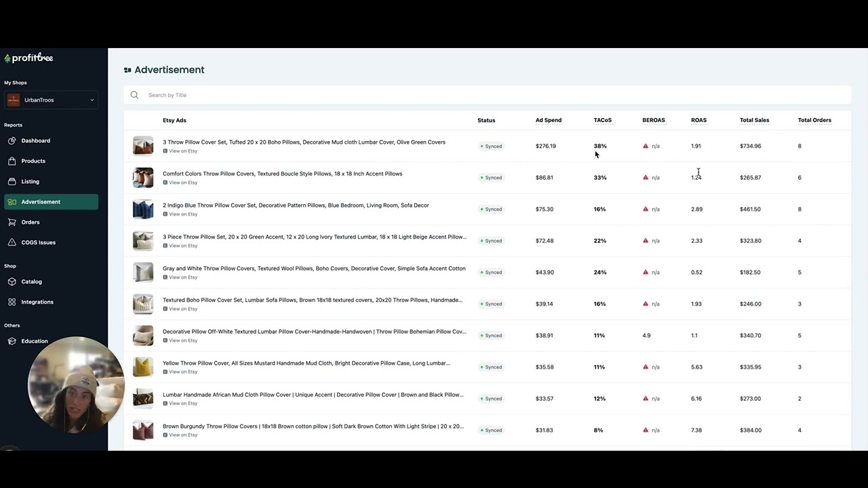Click the search magnifier icon
Screen dimensions: 868x488
click(134, 95)
